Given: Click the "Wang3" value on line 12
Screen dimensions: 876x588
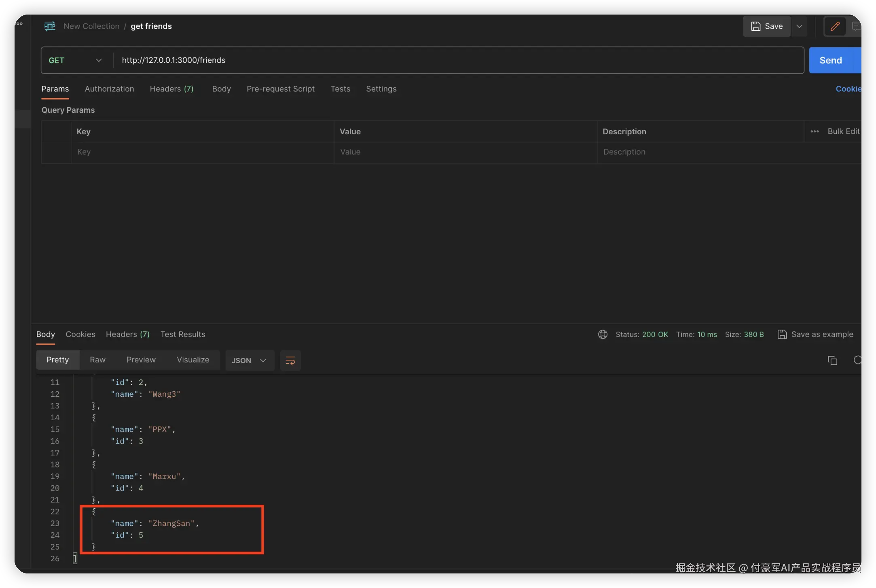Looking at the screenshot, I should tap(164, 394).
